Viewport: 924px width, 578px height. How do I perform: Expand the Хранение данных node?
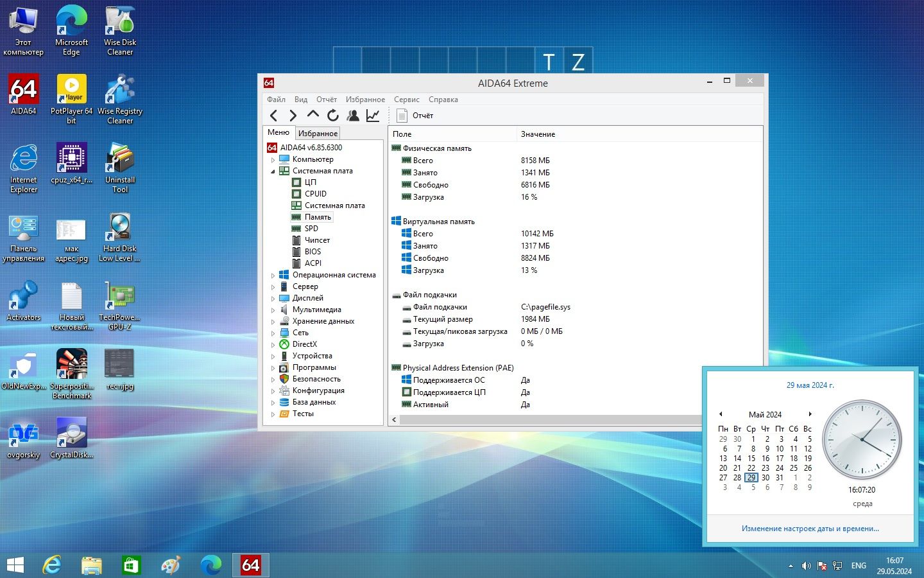pyautogui.click(x=273, y=322)
